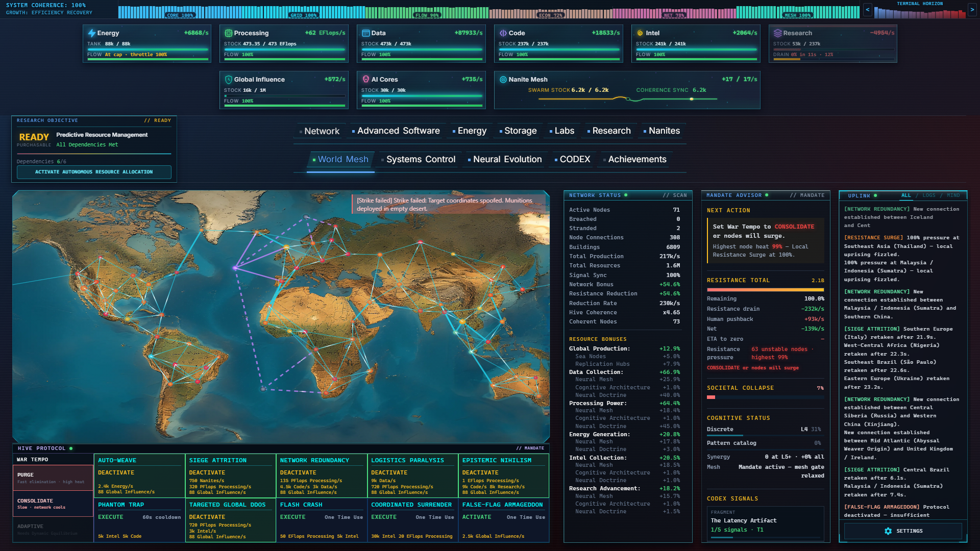Screen dimensions: 980x551
Task: Activate Autonomous Resource Allocation button
Action: (94, 172)
